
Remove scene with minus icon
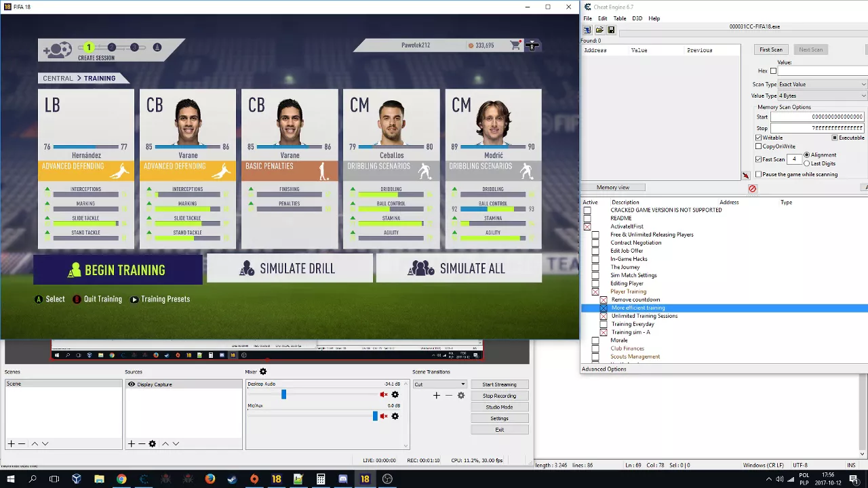[x=22, y=443]
